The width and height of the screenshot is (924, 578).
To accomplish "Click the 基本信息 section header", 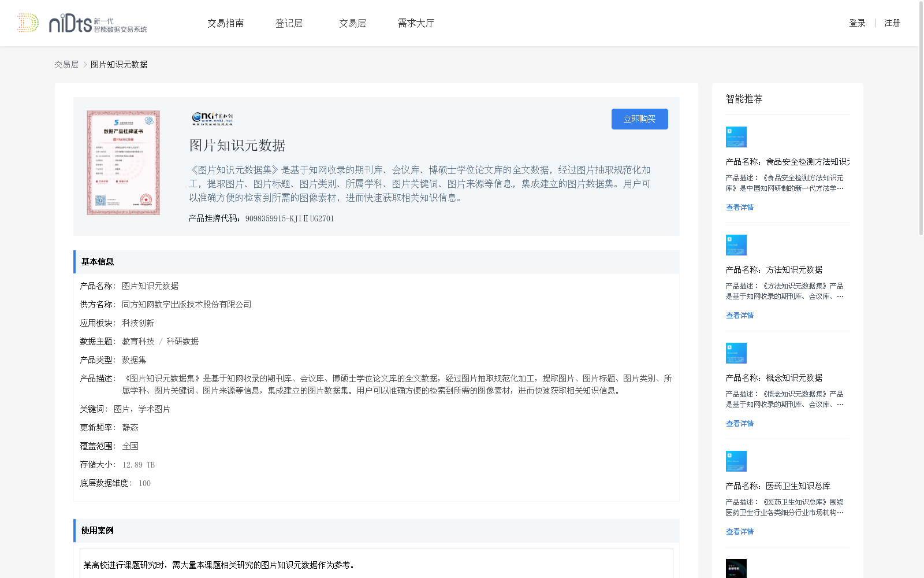I will point(377,262).
